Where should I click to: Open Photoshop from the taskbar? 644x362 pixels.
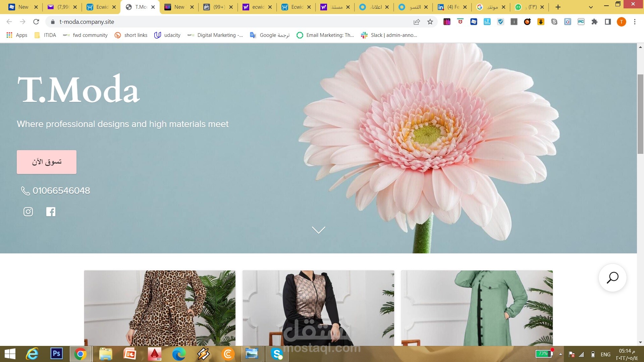[57, 354]
